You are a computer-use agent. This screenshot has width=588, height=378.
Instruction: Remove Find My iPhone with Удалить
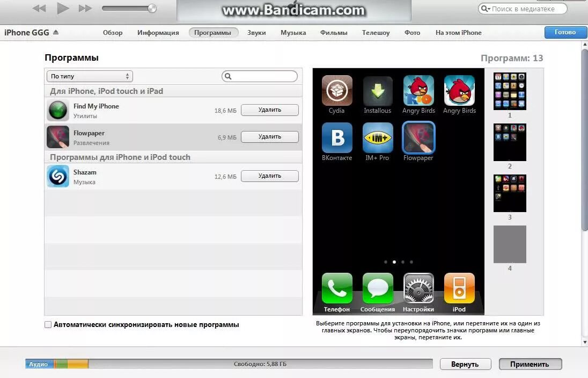coord(270,110)
